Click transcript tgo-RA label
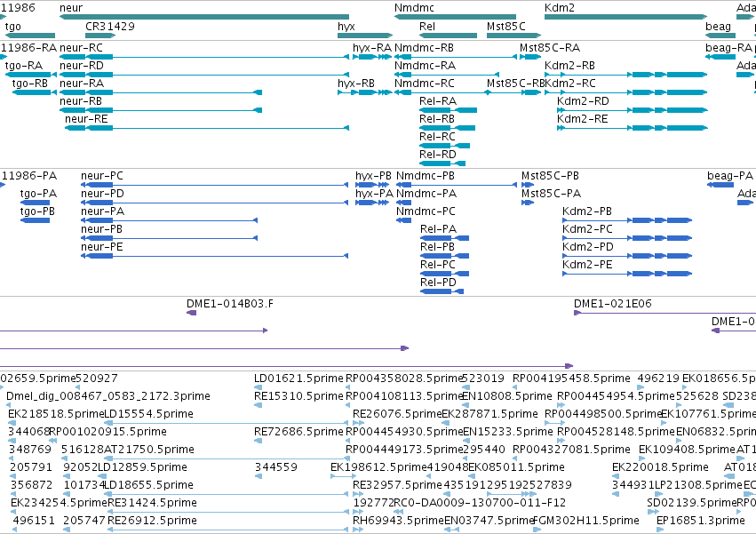The image size is (756, 534). tap(24, 66)
